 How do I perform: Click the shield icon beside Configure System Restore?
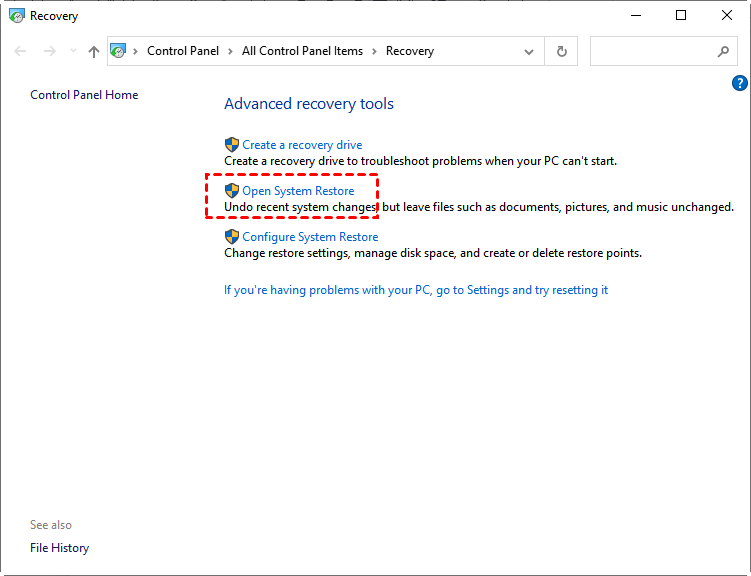pos(232,237)
